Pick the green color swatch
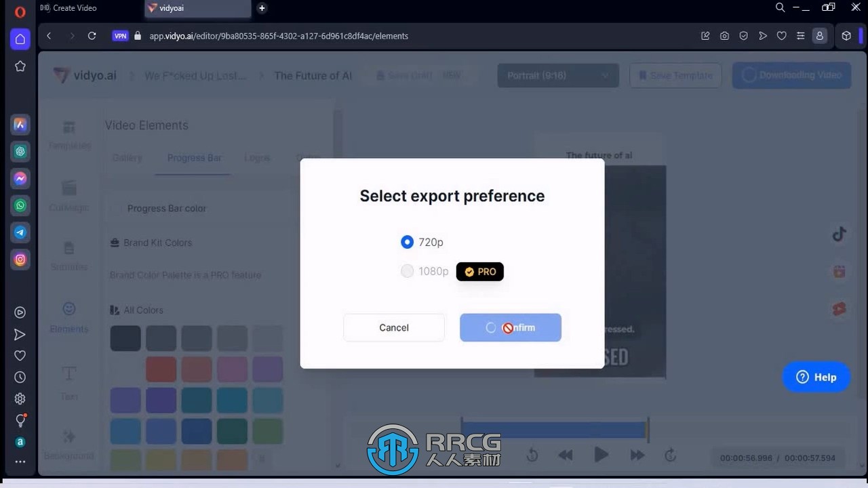This screenshot has width=868, height=488. [x=268, y=431]
